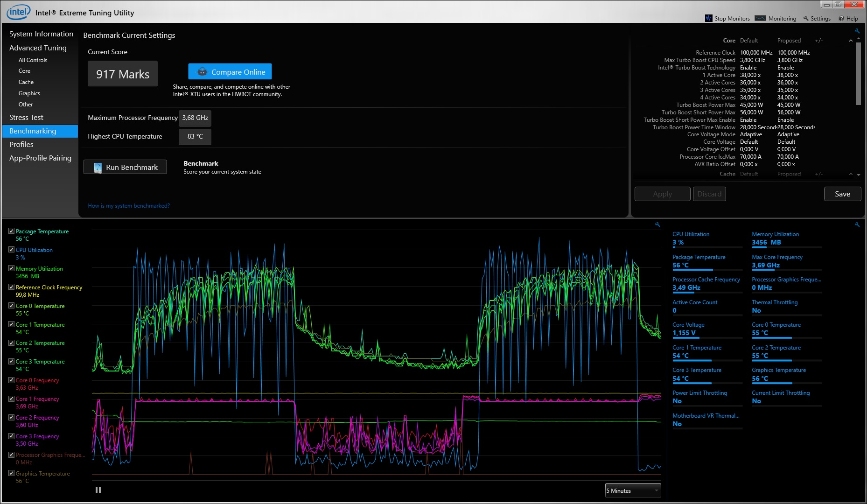Open System Information section
This screenshot has width=867, height=504.
pyautogui.click(x=41, y=34)
